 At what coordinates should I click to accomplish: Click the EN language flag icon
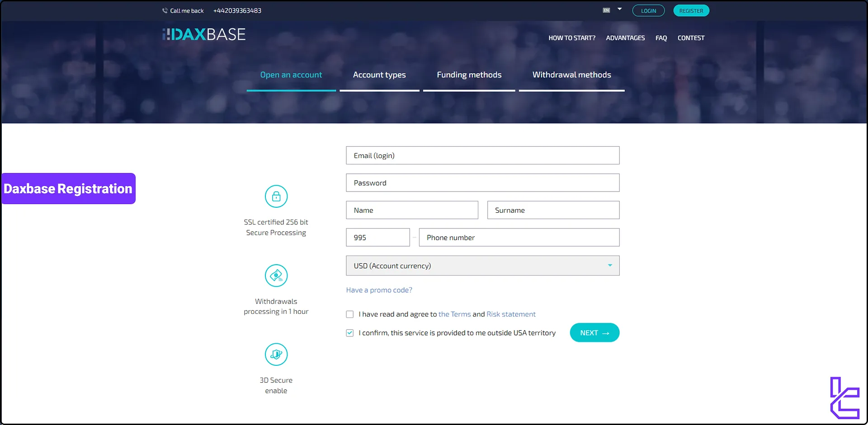[606, 10]
